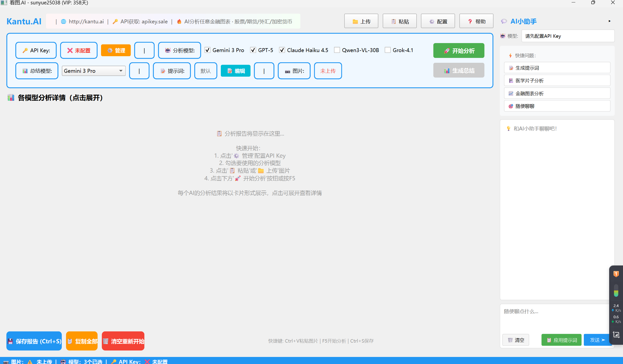Click the clipboard Paste (粘贴) button

[x=400, y=21]
